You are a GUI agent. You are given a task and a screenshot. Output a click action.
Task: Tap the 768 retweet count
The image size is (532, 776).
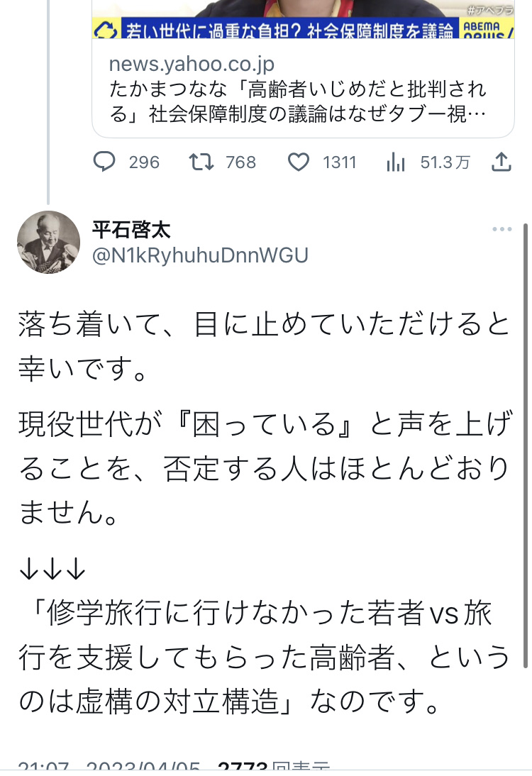pos(241,162)
